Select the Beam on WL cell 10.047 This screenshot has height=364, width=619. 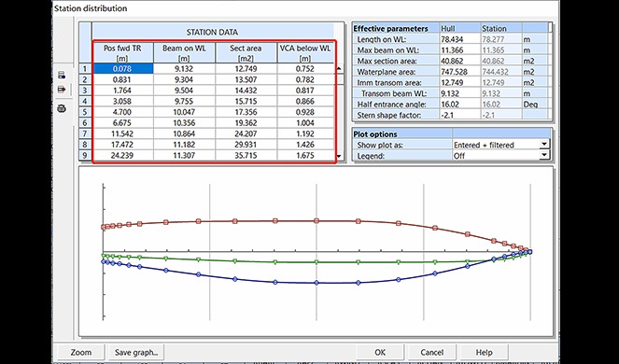tap(184, 112)
